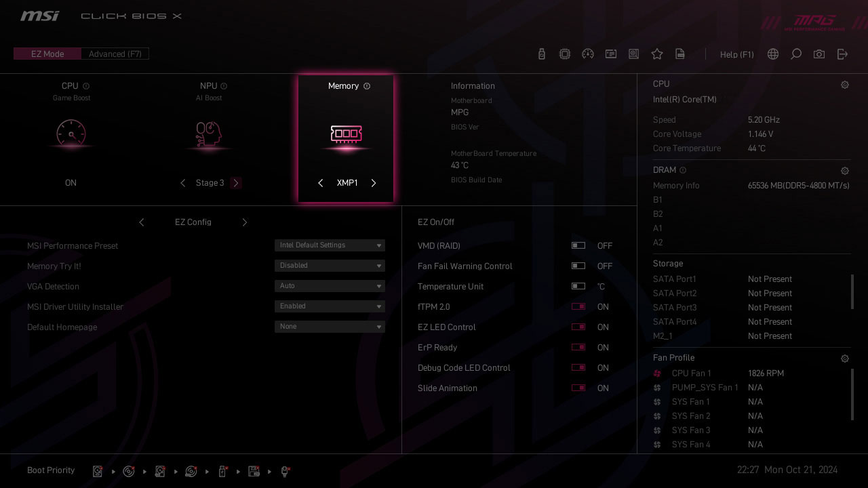This screenshot has height=488, width=868.
Task: Click the CPU Game Boost dial
Action: (x=71, y=134)
